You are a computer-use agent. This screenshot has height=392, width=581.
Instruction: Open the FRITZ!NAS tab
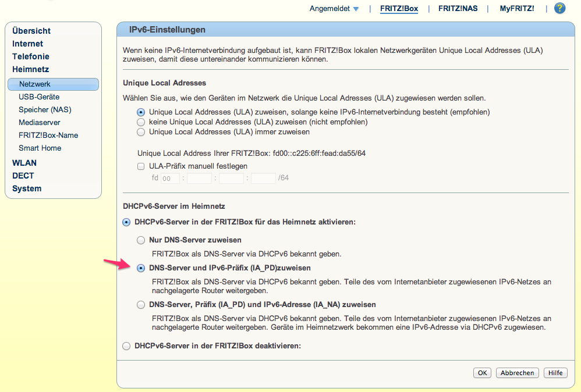click(458, 9)
